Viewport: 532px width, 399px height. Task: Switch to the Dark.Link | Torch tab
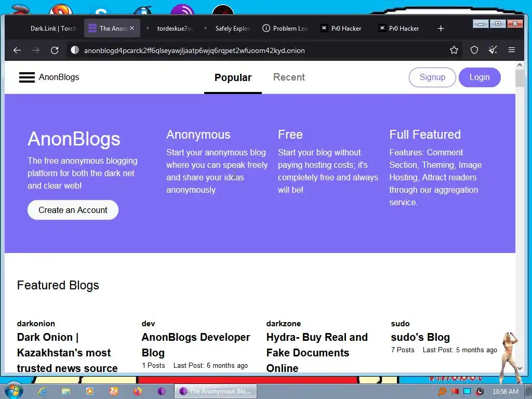[54, 29]
